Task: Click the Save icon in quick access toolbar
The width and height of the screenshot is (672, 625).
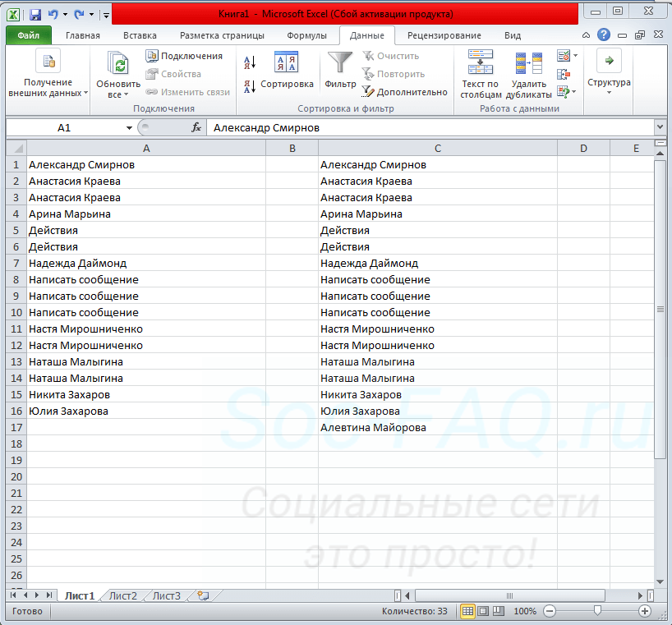Action: click(35, 15)
